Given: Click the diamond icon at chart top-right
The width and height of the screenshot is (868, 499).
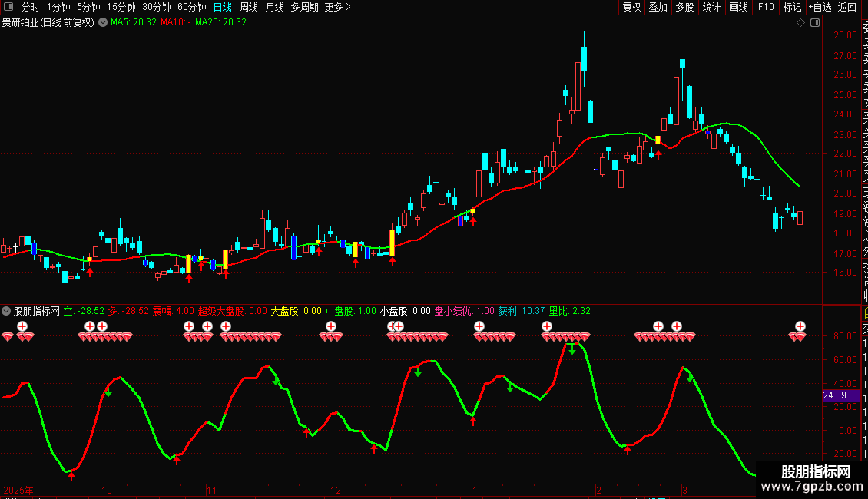Looking at the screenshot, I should coord(800,23).
